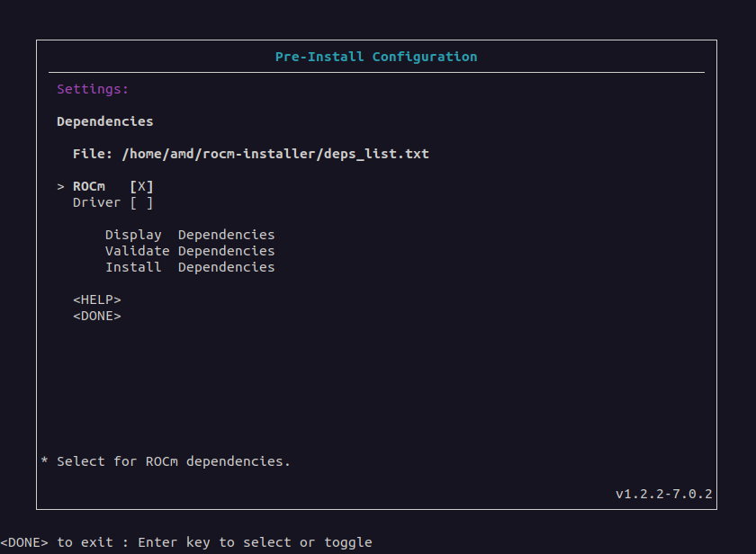Click the 'File:' label
The height and width of the screenshot is (554, 756).
coord(93,154)
